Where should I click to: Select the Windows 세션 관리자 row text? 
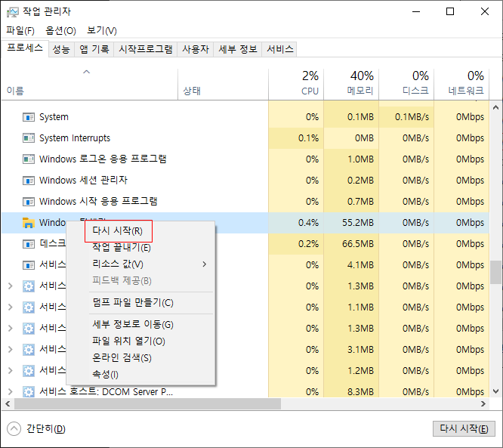[x=83, y=181]
